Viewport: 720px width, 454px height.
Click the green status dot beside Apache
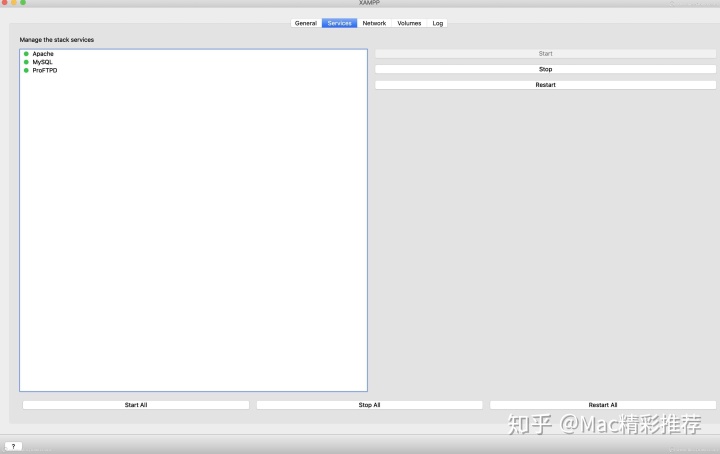pos(26,54)
